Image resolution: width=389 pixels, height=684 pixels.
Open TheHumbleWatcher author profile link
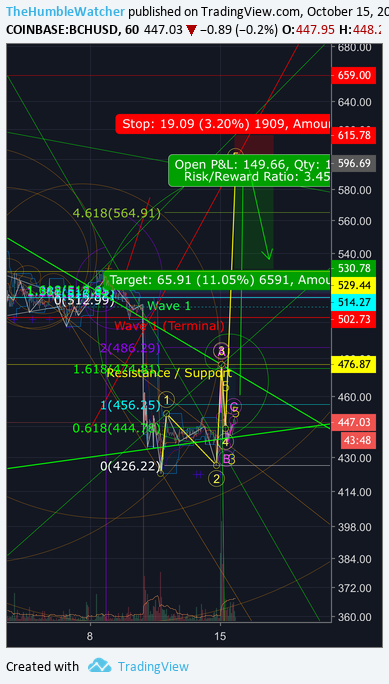(x=66, y=11)
